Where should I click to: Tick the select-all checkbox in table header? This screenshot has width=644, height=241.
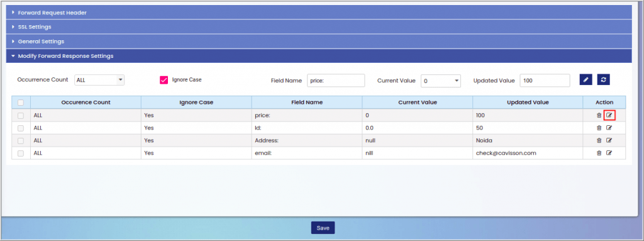point(21,103)
